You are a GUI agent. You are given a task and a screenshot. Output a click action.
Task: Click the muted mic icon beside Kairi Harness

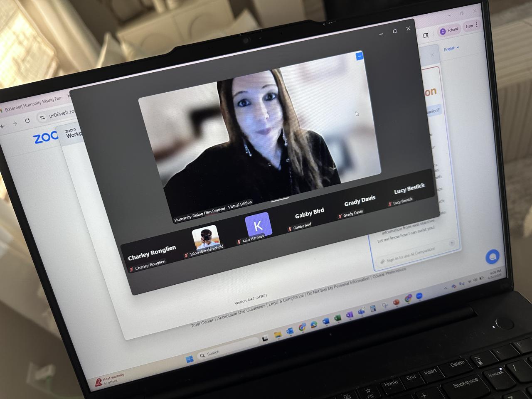(x=239, y=241)
